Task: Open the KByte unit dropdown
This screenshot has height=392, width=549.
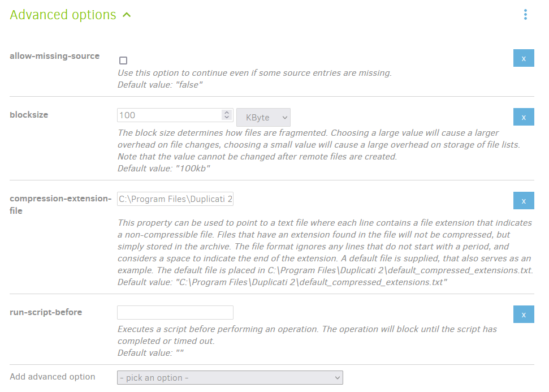Action: [x=263, y=117]
